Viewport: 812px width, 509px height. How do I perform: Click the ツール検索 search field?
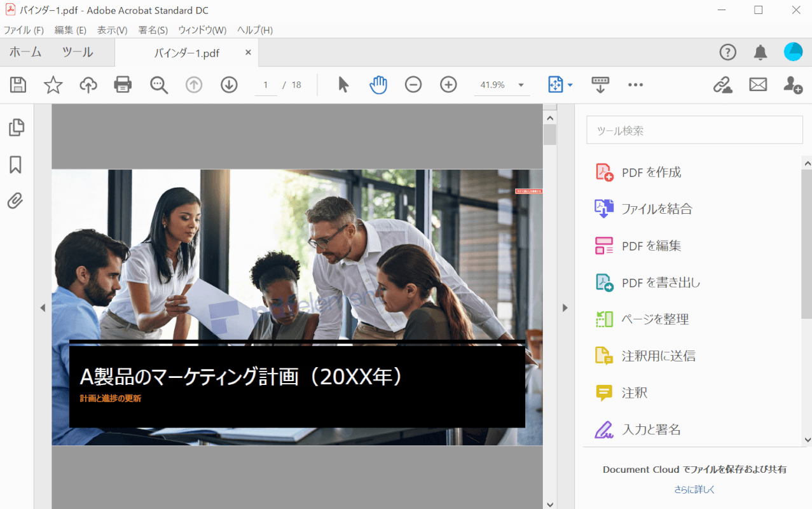(694, 130)
